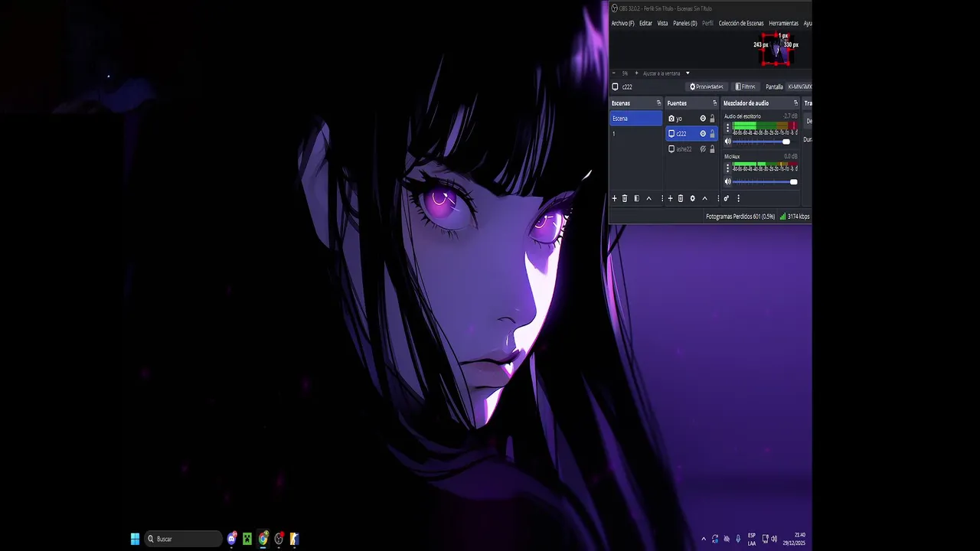The width and height of the screenshot is (980, 551).
Task: Click the 3174 kbps bitrate indicator
Action: click(795, 217)
